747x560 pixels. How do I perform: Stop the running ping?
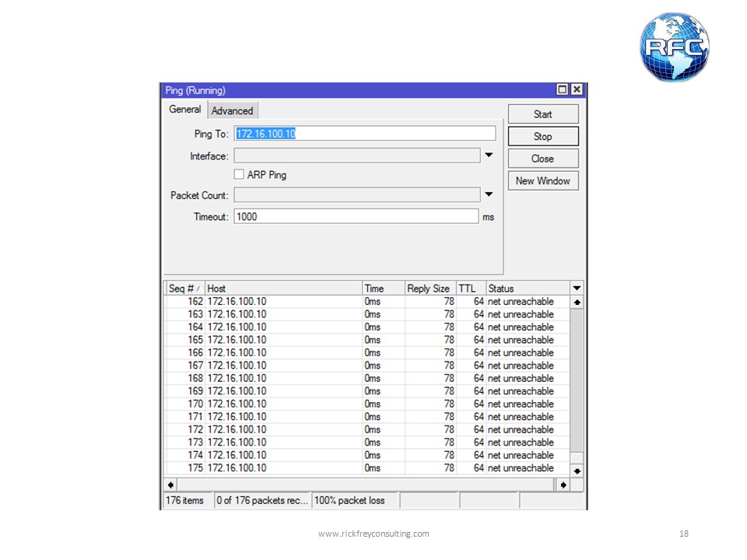(x=543, y=136)
